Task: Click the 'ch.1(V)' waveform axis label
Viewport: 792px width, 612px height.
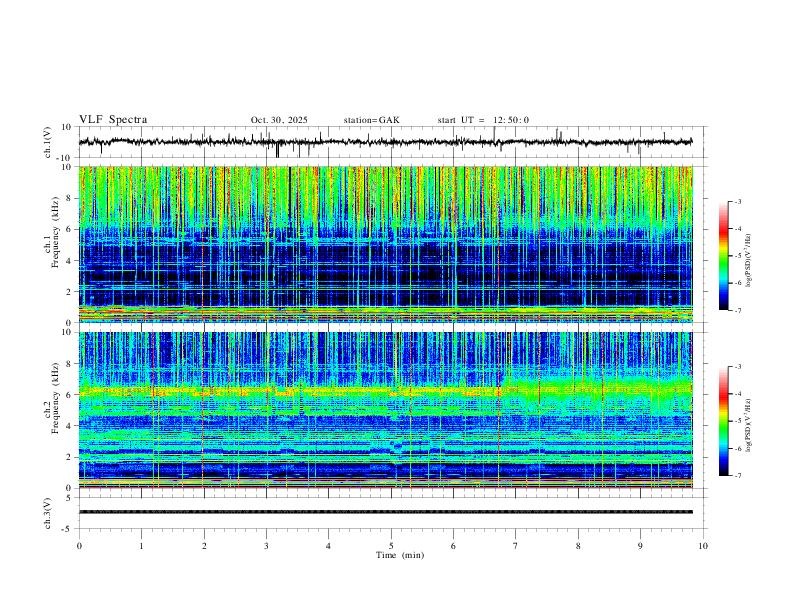Action: (47, 142)
